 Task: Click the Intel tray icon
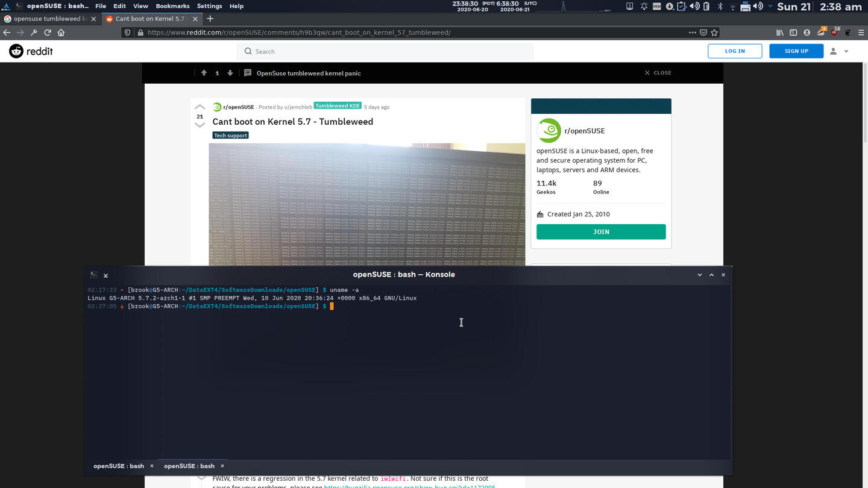(656, 6)
